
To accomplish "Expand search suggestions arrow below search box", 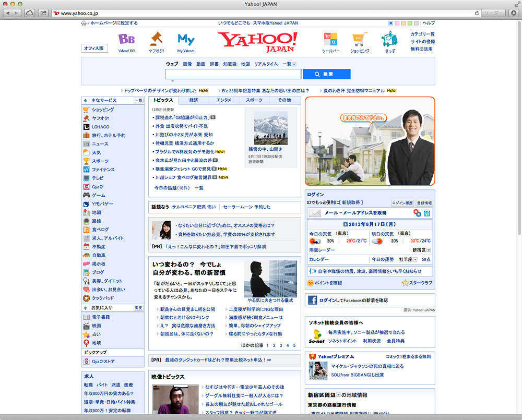I will click(x=172, y=81).
